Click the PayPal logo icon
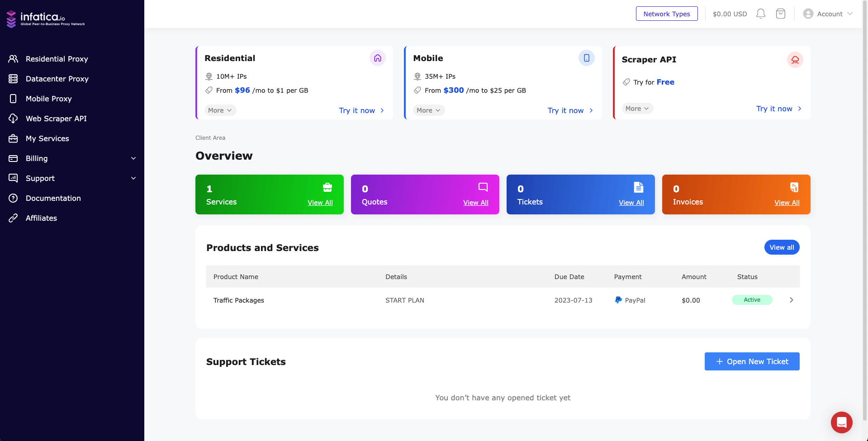The height and width of the screenshot is (441, 868). coord(618,300)
